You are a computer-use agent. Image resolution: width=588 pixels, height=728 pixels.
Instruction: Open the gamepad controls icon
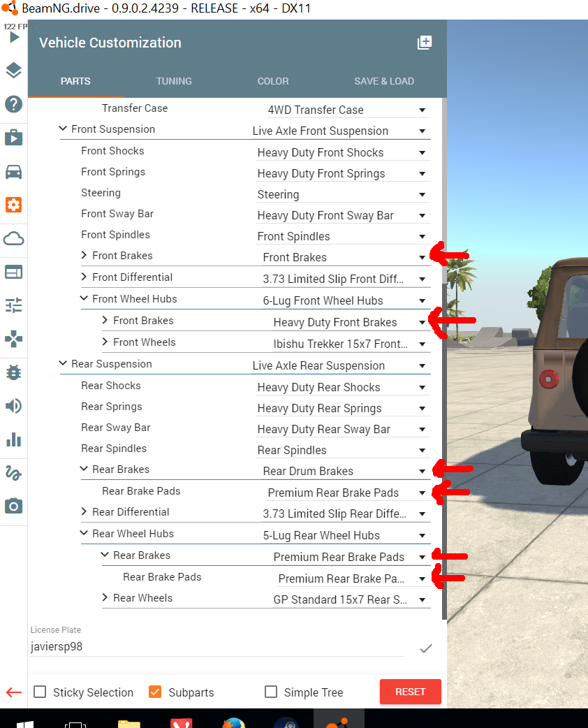[13, 339]
